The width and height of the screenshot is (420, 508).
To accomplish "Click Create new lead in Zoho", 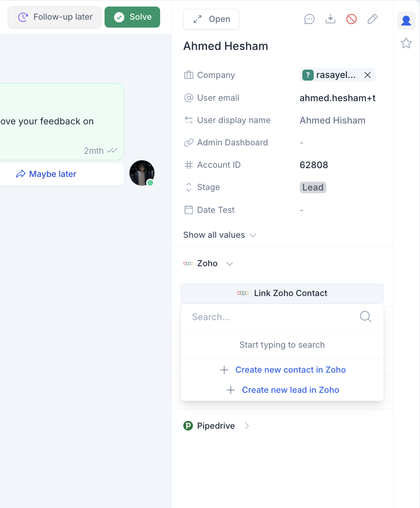I will 290,390.
